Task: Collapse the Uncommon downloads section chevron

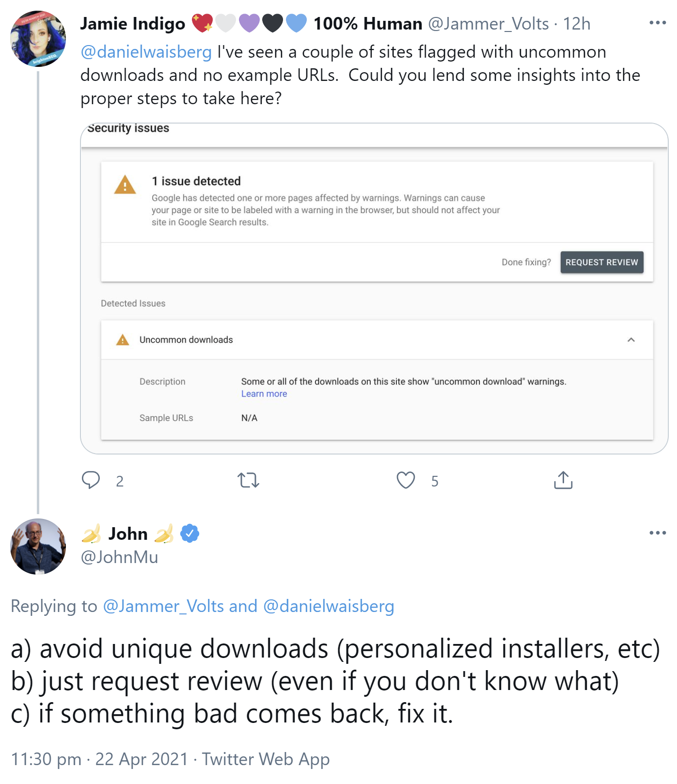Action: [x=631, y=340]
